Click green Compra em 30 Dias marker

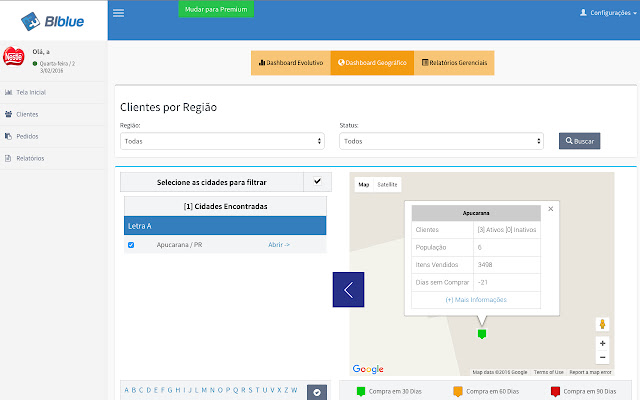[x=361, y=391]
